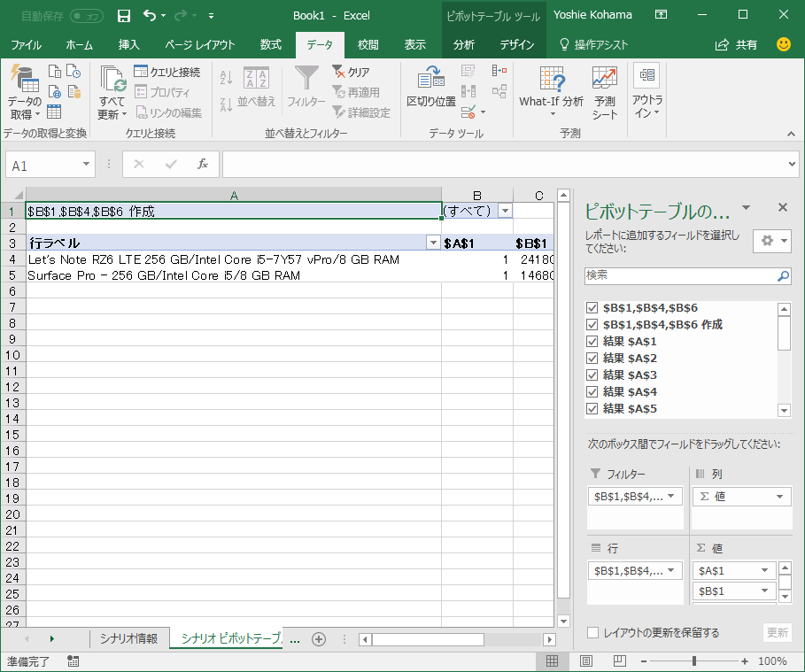805x672 pixels.
Task: Click the add new sheet plus icon
Action: 318,639
